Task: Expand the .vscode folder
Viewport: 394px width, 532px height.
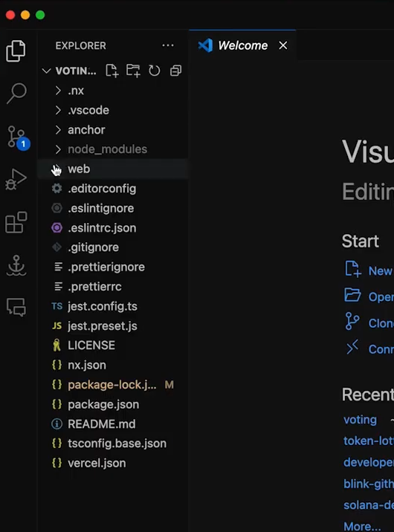Action: coord(112,110)
